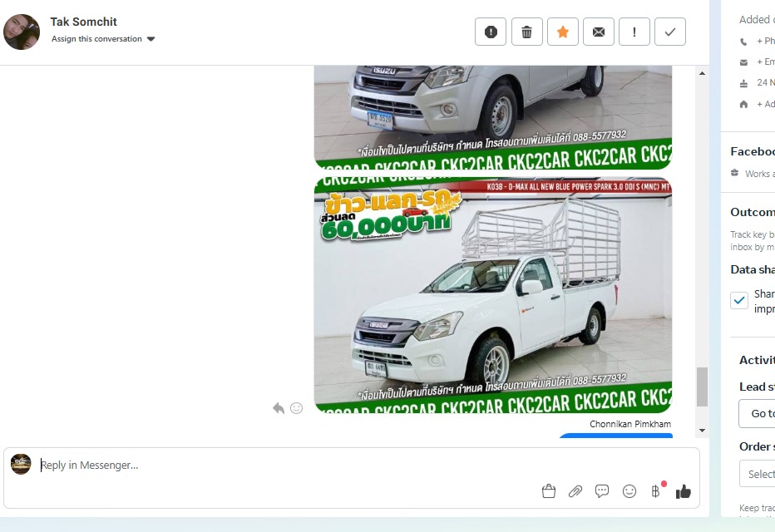Add address next to home icon
This screenshot has height=532, width=775.
point(766,104)
